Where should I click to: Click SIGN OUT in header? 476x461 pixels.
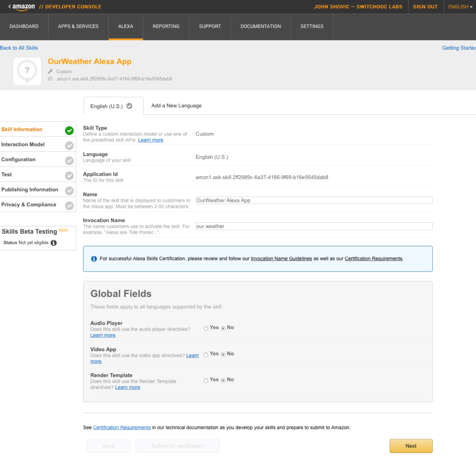pos(425,7)
